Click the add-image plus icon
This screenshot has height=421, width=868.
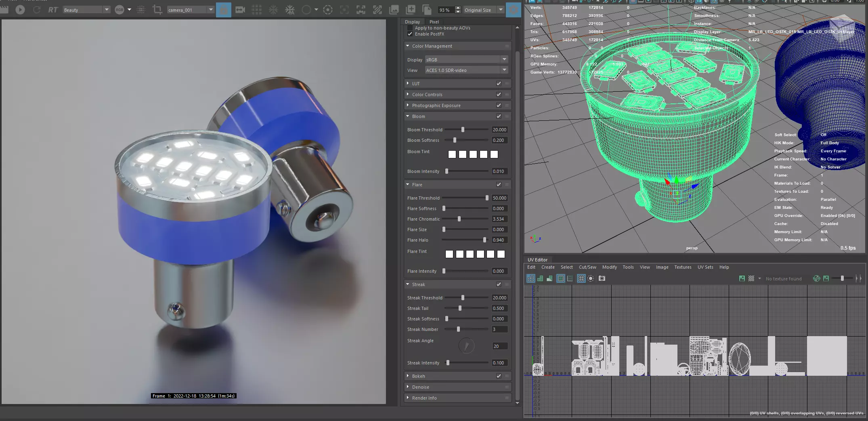pyautogui.click(x=410, y=10)
